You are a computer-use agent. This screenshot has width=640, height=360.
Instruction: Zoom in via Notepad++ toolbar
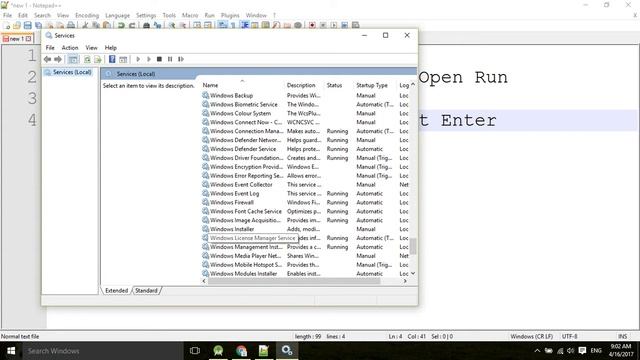pos(171,25)
